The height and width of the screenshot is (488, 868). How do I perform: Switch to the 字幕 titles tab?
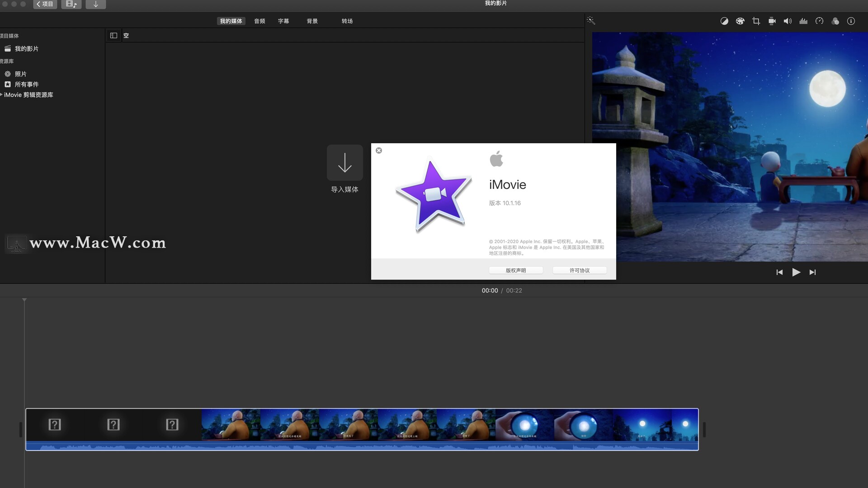[283, 21]
